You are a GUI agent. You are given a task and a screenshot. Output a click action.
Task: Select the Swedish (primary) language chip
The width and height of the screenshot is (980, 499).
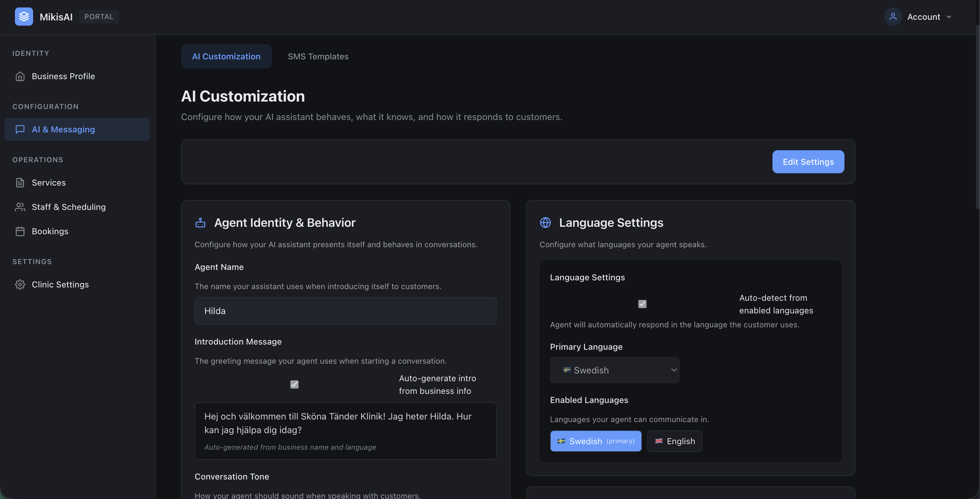point(596,441)
